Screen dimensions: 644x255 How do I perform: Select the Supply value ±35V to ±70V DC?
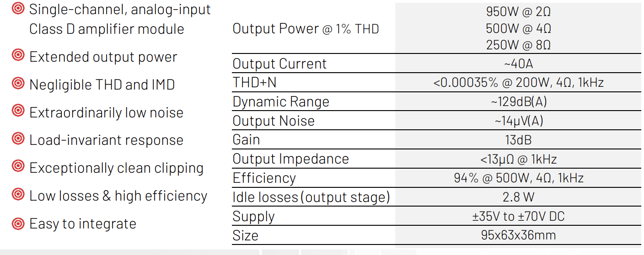click(518, 216)
